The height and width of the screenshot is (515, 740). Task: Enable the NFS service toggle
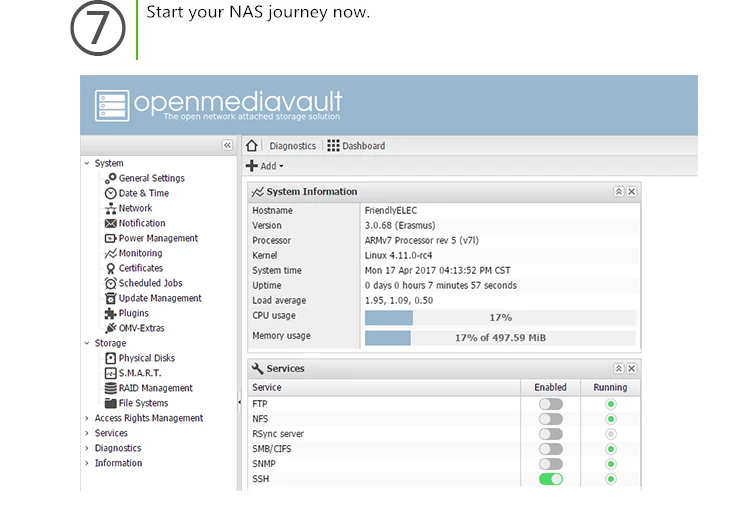click(551, 419)
